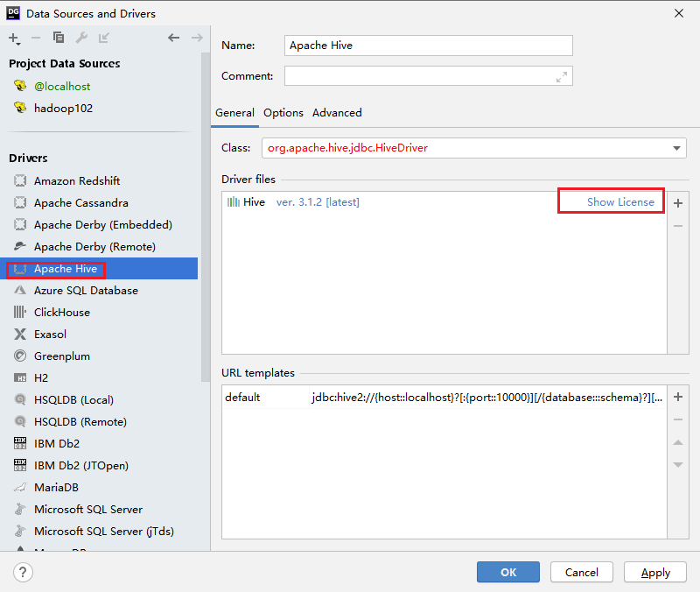Click the jdbc:hive2 URL template value
This screenshot has width=700, height=592.
click(487, 398)
